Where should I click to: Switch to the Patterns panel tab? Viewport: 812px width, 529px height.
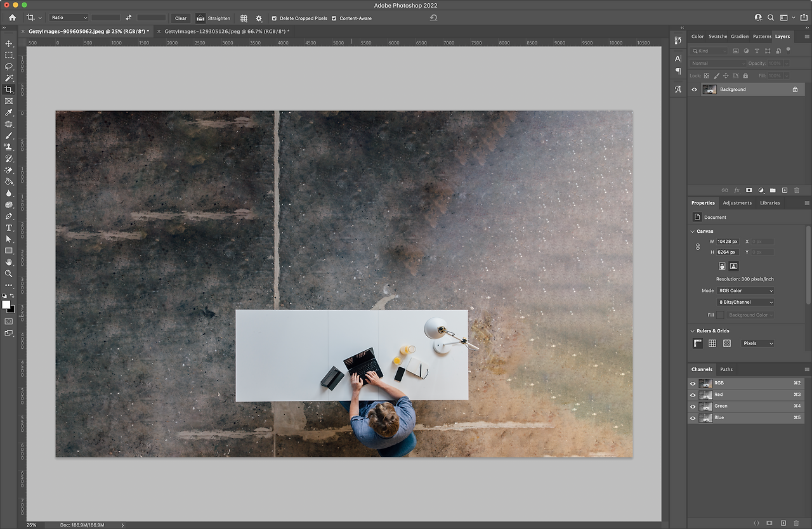[x=762, y=37]
